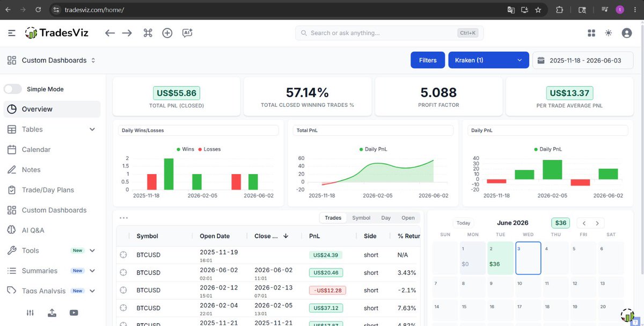Open Trade/Day Plans in the sidebar
644x326 pixels.
pos(52,190)
